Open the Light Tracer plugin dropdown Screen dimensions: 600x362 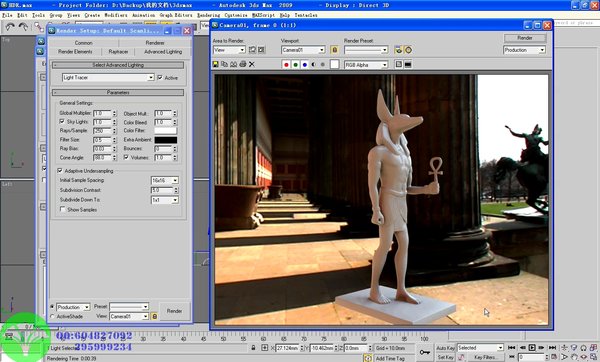pos(108,77)
